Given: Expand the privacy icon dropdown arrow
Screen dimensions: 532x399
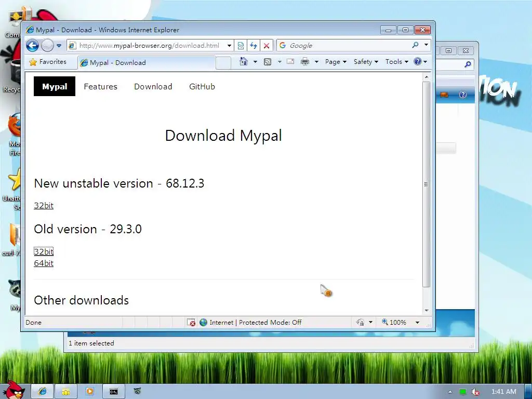Looking at the screenshot, I should pyautogui.click(x=371, y=322).
